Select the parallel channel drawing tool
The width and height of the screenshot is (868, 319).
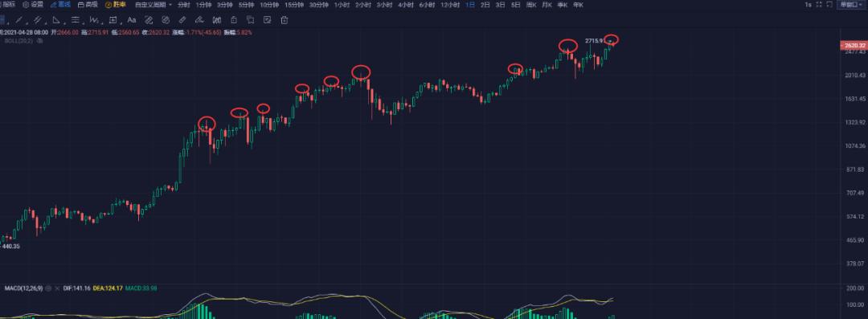pos(37,20)
